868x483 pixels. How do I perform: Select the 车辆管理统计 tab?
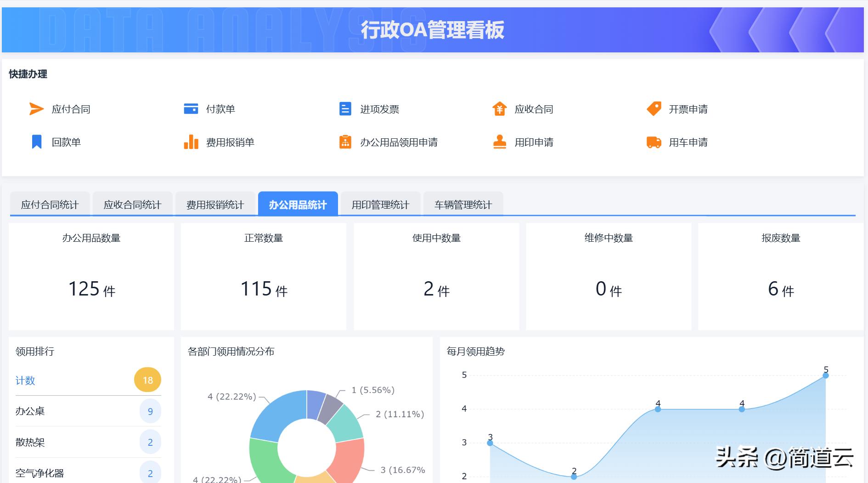point(463,205)
